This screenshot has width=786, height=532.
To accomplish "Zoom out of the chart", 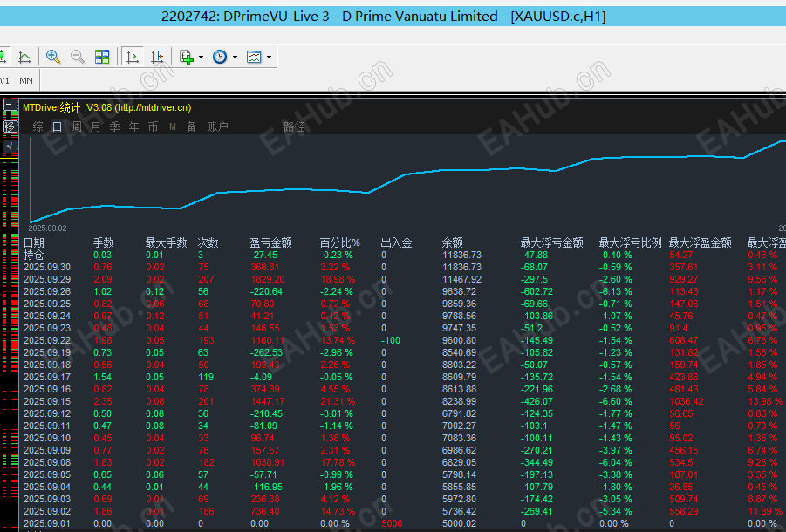I will tap(77, 57).
